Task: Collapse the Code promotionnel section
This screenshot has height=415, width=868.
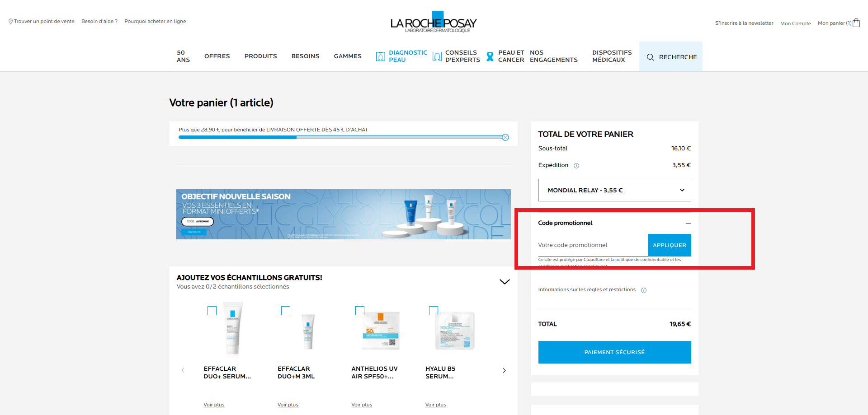Action: pyautogui.click(x=688, y=224)
